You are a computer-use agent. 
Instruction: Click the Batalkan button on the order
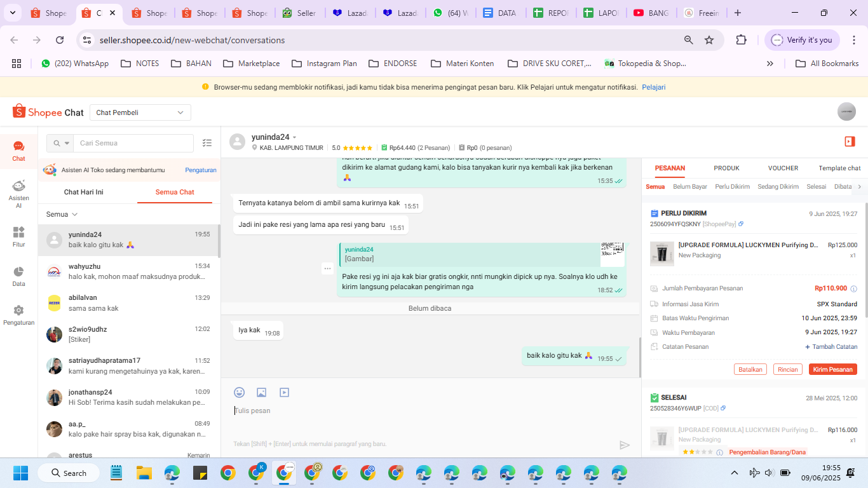point(750,369)
